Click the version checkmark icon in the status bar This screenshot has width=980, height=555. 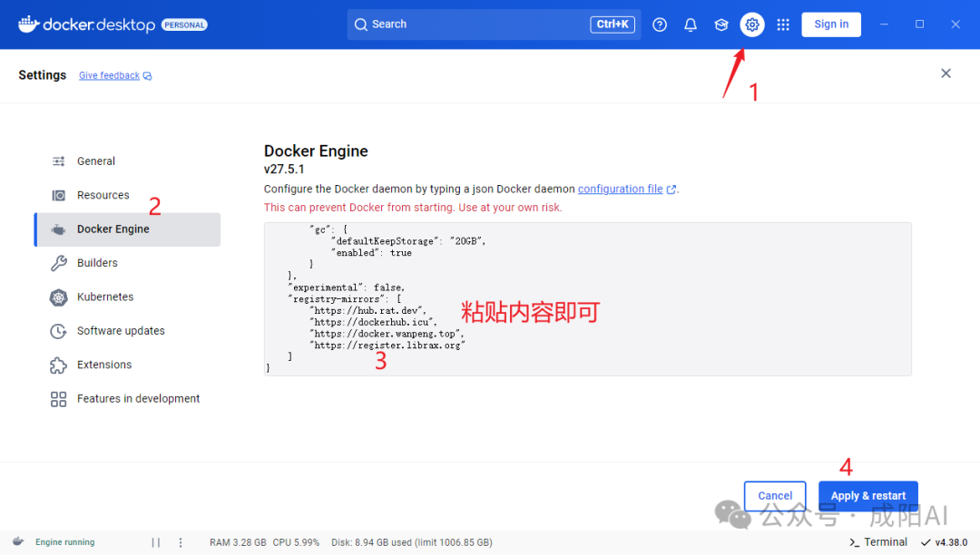pos(926,542)
